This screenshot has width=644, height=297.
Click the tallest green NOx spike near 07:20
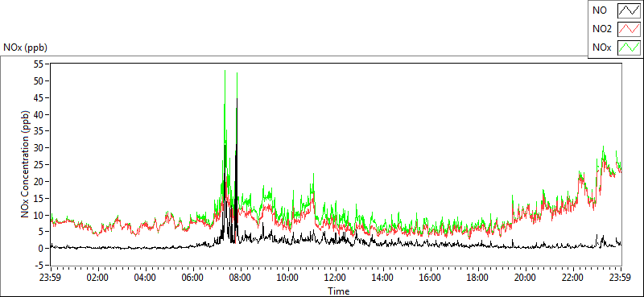pos(225,107)
